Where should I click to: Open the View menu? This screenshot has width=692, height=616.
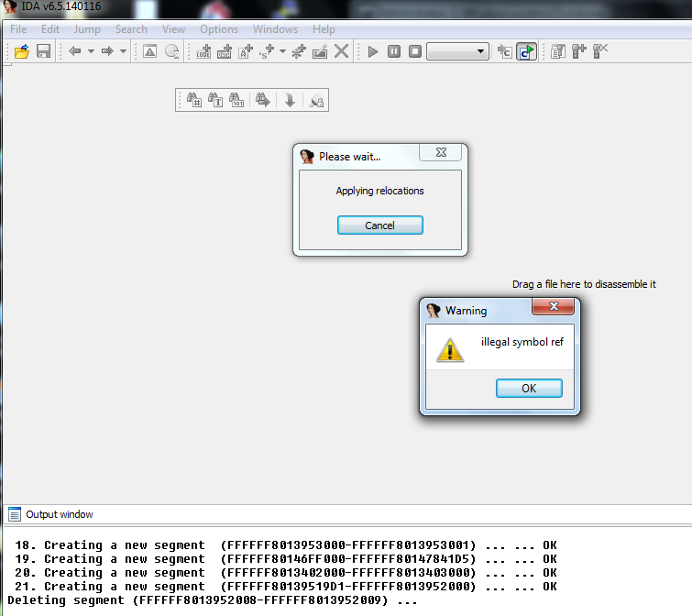coord(173,29)
